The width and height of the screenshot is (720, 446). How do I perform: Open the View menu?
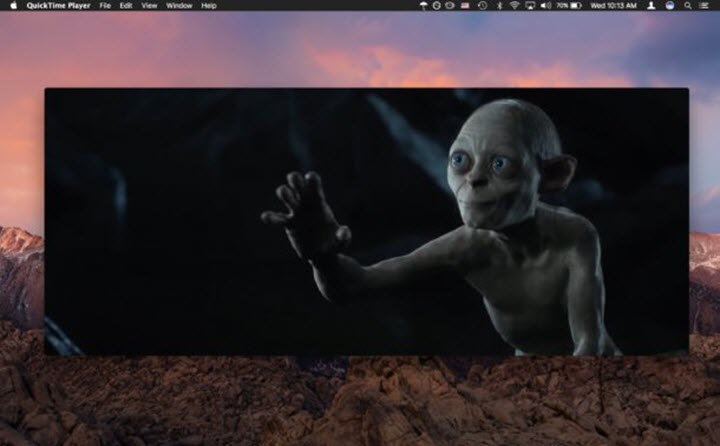pyautogui.click(x=149, y=6)
